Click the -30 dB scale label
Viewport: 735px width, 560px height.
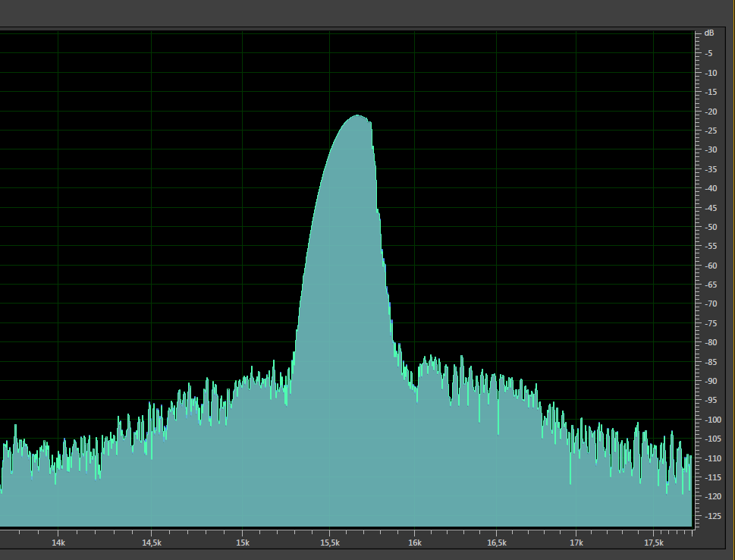[711, 149]
